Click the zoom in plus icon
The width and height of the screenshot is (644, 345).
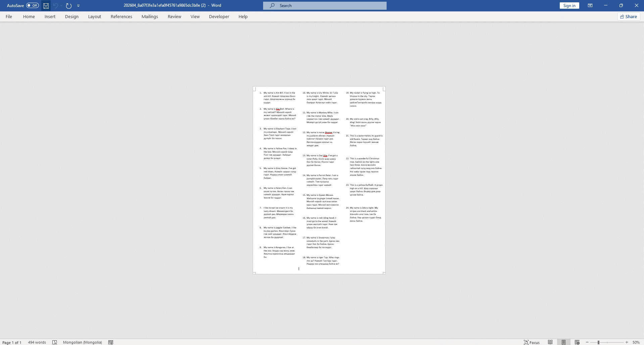click(x=627, y=342)
